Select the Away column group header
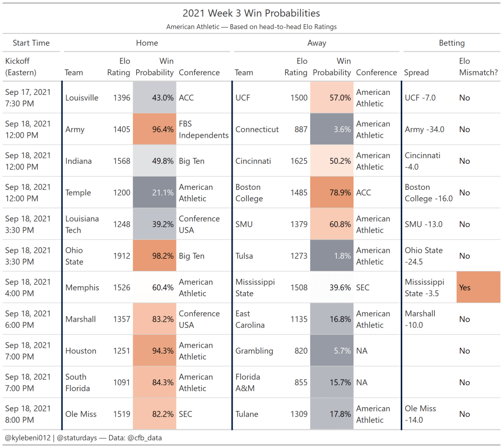 [x=317, y=43]
